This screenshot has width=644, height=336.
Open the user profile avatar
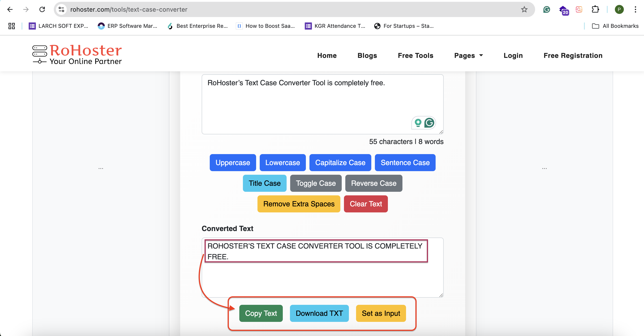click(x=619, y=9)
